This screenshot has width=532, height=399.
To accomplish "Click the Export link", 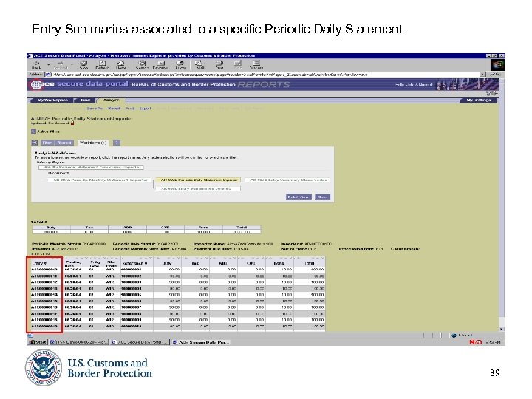I will [145, 109].
